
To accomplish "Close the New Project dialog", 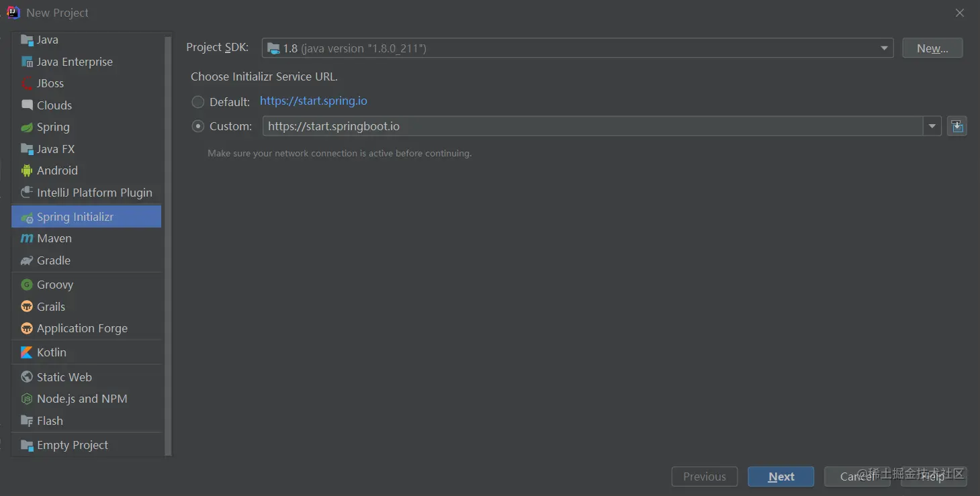I will tap(960, 13).
